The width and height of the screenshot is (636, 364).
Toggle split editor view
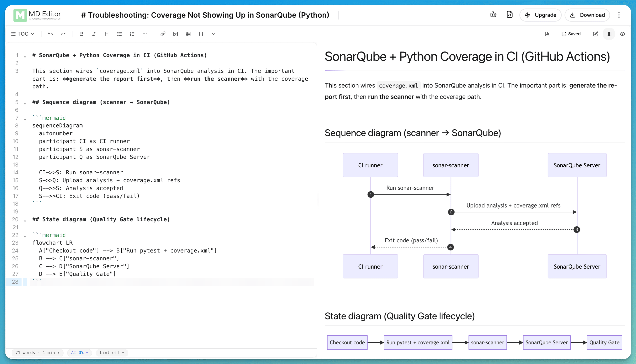pyautogui.click(x=609, y=34)
